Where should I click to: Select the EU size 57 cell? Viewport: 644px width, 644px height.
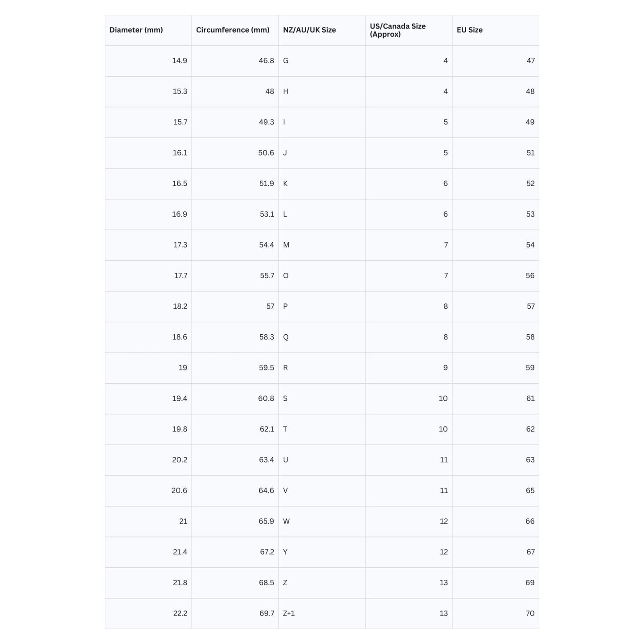(530, 307)
